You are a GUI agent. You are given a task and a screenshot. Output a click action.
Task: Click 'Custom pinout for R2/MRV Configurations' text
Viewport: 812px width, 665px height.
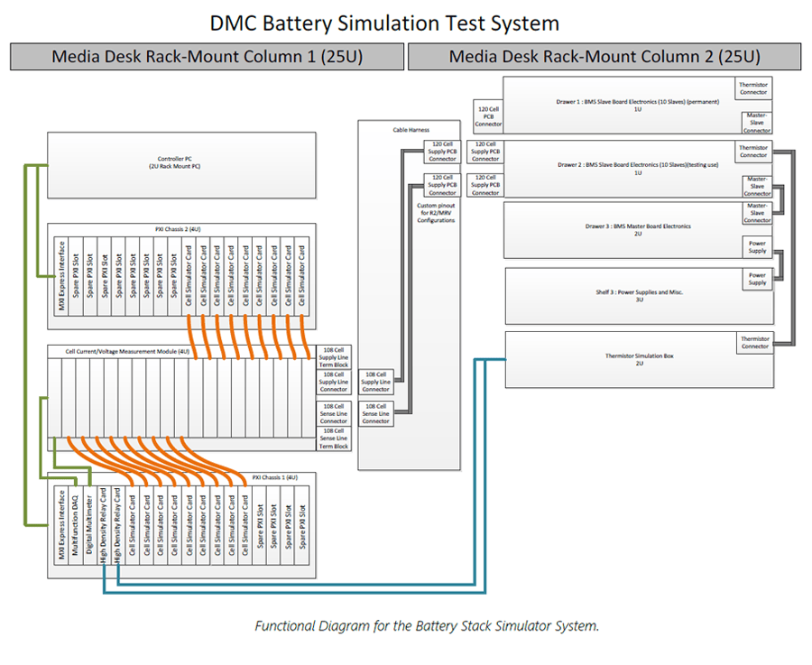tap(436, 213)
